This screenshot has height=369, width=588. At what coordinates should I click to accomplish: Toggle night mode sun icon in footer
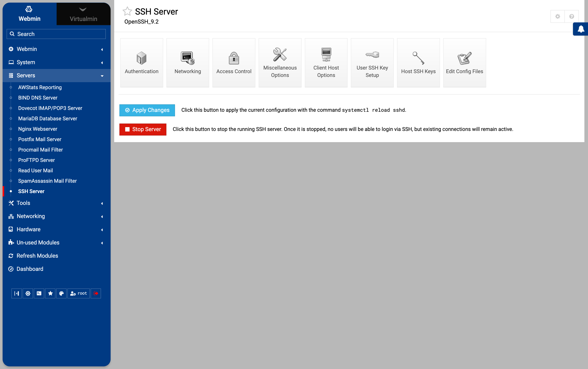tap(28, 293)
